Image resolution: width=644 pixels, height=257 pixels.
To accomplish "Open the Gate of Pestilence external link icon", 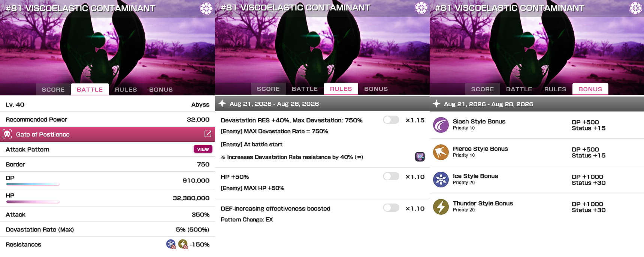I will coord(208,134).
